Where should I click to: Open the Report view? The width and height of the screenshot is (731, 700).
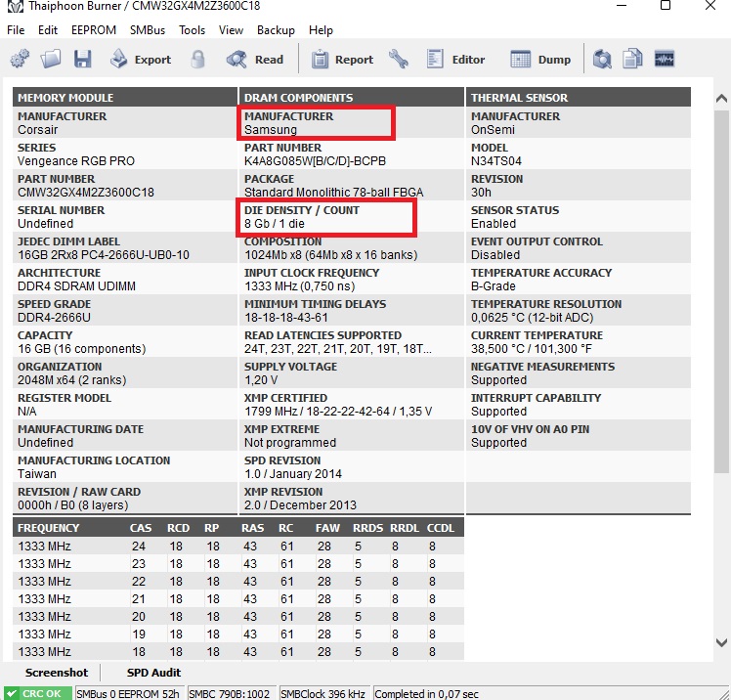[x=343, y=60]
